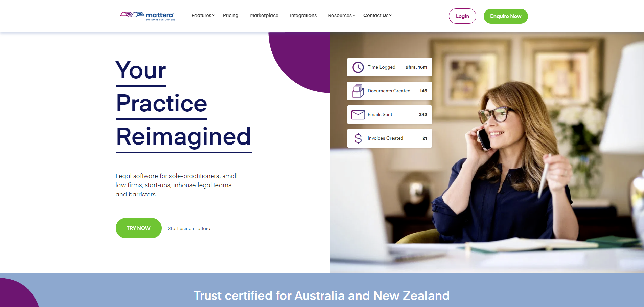This screenshot has height=307, width=644.
Task: Expand the Features dropdown menu
Action: click(203, 15)
